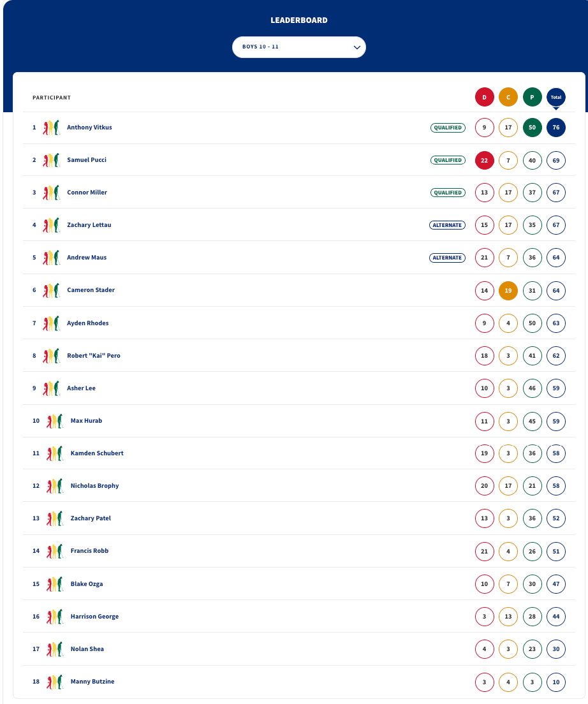Click the golfer icon beside Manny Butzine
Viewport: 588px width, 704px height.
(55, 682)
